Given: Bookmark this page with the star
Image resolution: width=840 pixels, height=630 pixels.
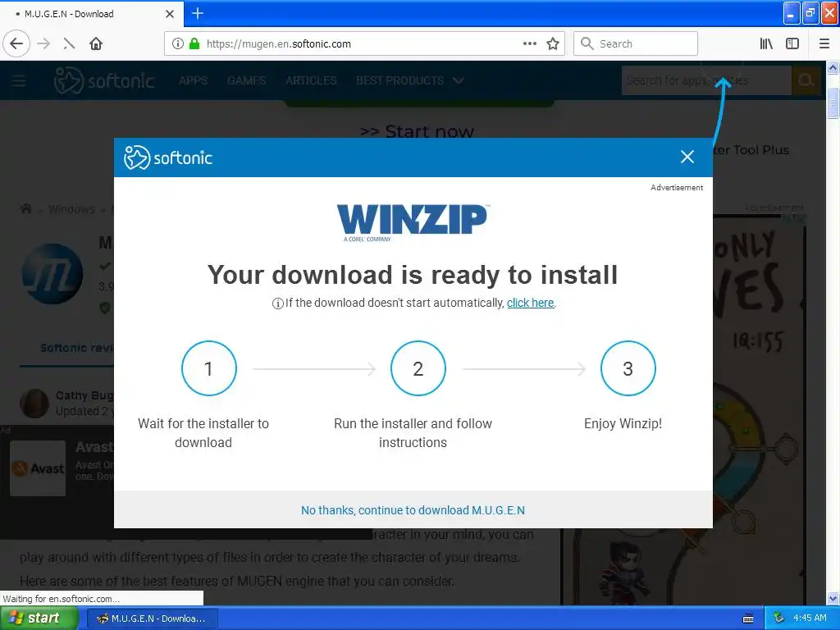Looking at the screenshot, I should pos(553,43).
